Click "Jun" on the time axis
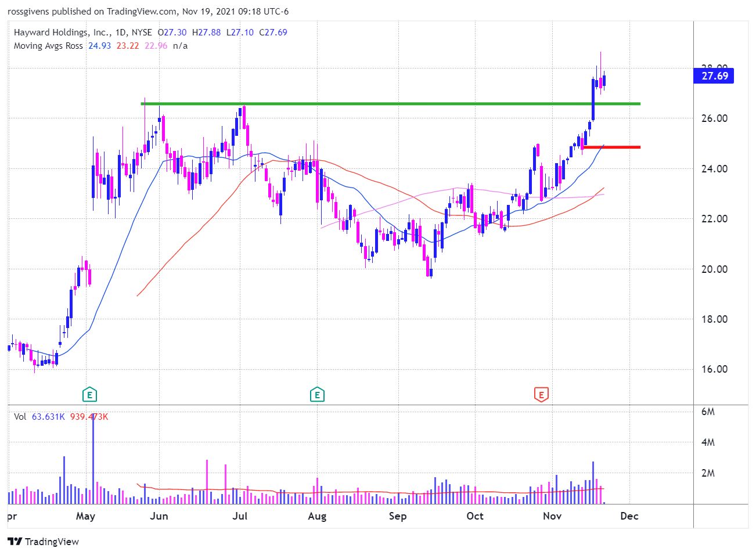This screenshot has height=555, width=756. [x=159, y=516]
